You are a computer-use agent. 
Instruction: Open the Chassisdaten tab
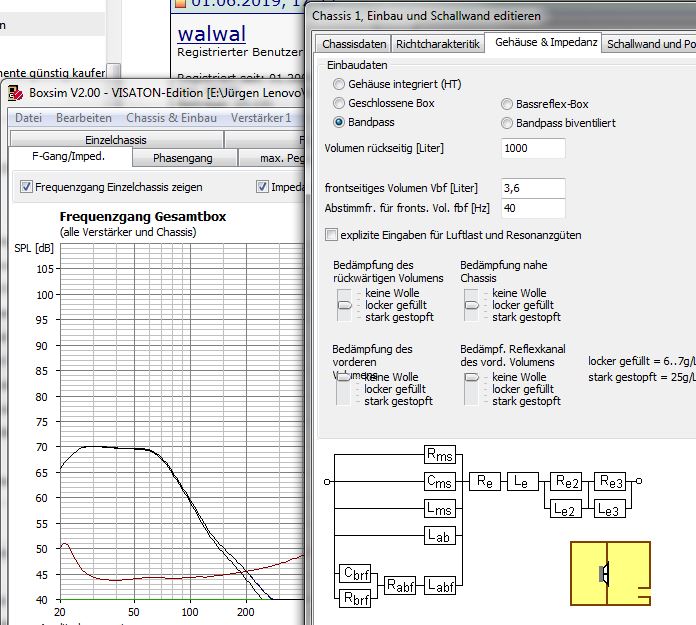tap(354, 44)
